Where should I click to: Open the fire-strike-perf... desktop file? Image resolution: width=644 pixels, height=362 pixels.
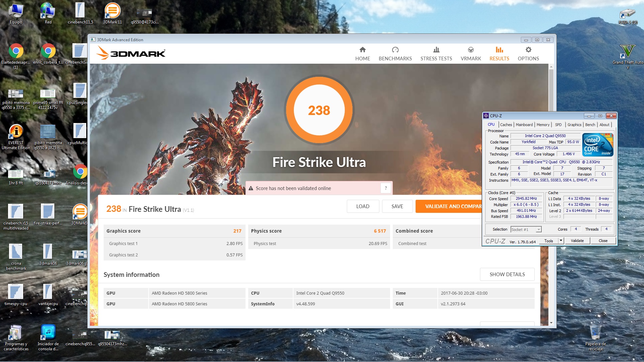coord(48,214)
